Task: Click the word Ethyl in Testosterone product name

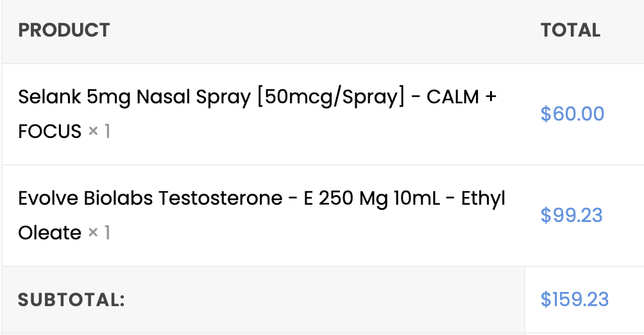Action: pos(484,198)
